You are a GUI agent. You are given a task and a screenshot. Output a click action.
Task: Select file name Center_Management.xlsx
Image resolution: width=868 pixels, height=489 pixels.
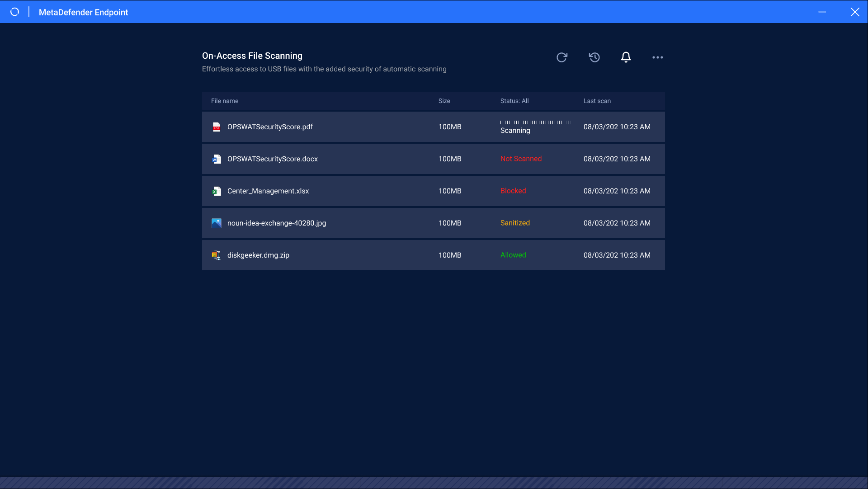268,191
